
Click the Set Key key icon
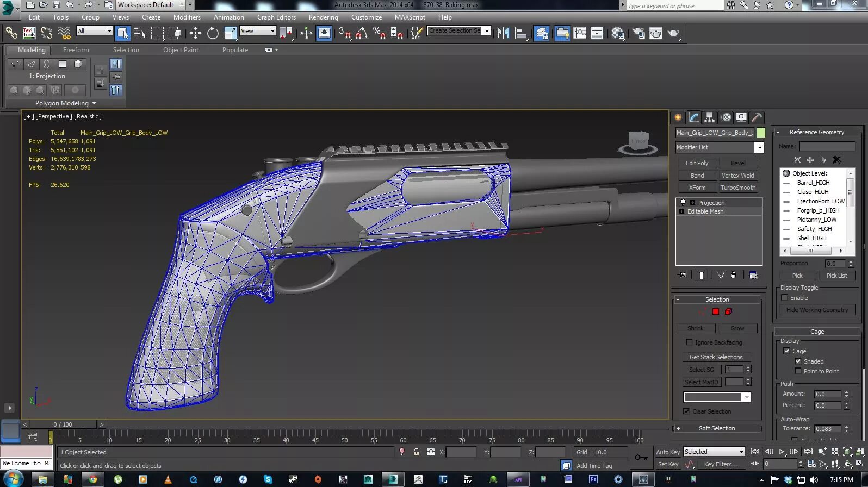click(642, 458)
